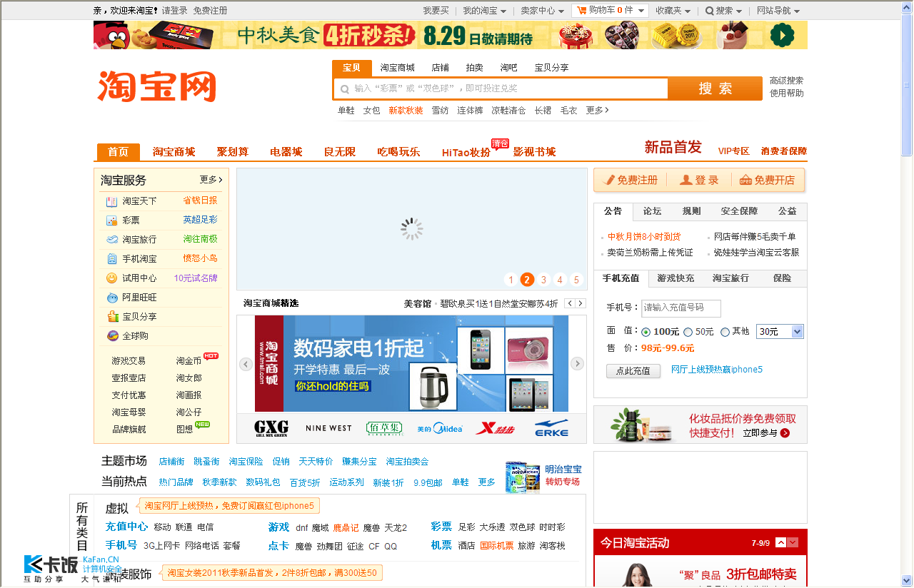This screenshot has width=914, height=588.
Task: Select the 淘宝商城 search tab
Action: coord(397,68)
